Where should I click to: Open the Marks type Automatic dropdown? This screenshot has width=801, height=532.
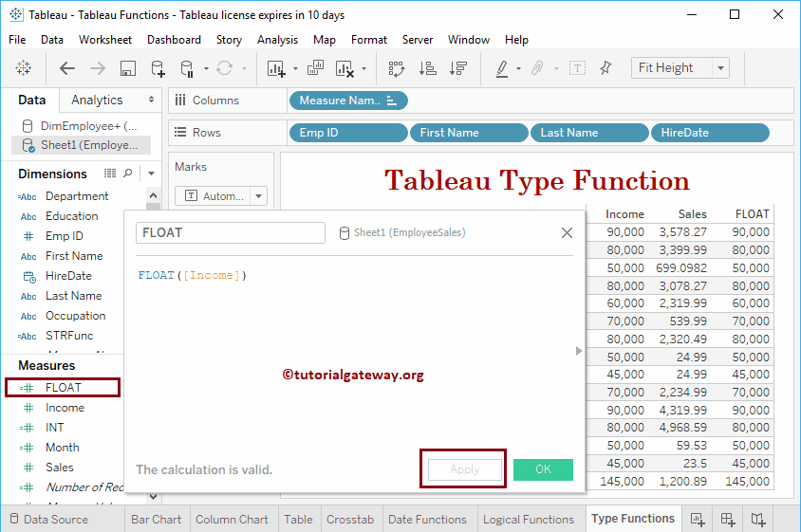coord(258,196)
